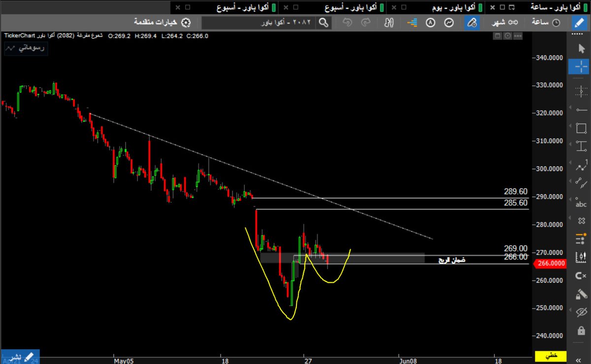Screen dimensions: 591x364
Task: Click the yellow خطي scale button
Action: [x=551, y=356]
